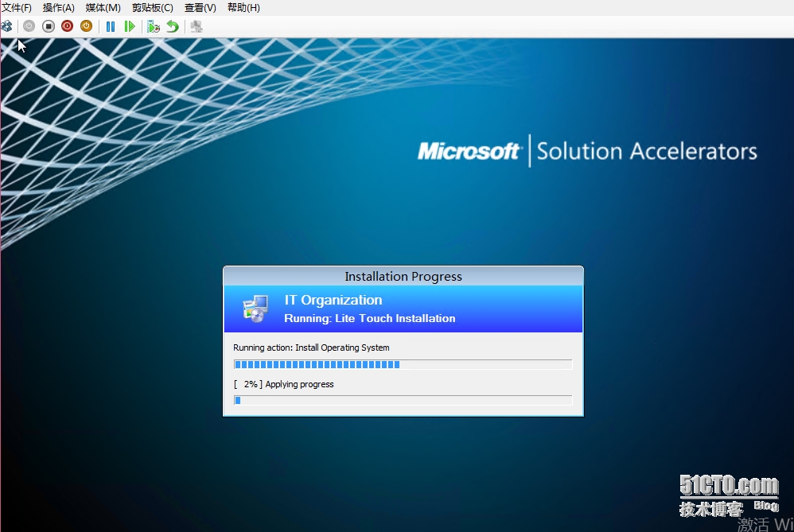Image resolution: width=794 pixels, height=532 pixels.
Task: Open the 文件(F) menu
Action: tap(16, 8)
